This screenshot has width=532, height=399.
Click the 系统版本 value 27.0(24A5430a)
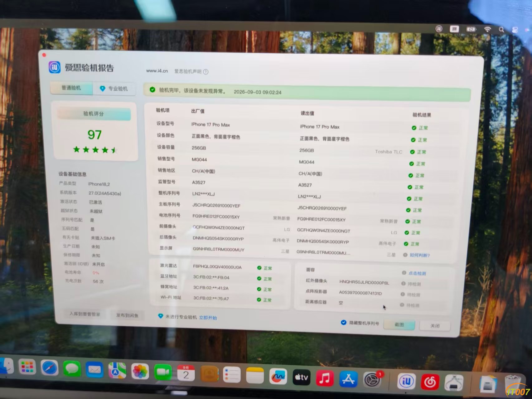[105, 193]
